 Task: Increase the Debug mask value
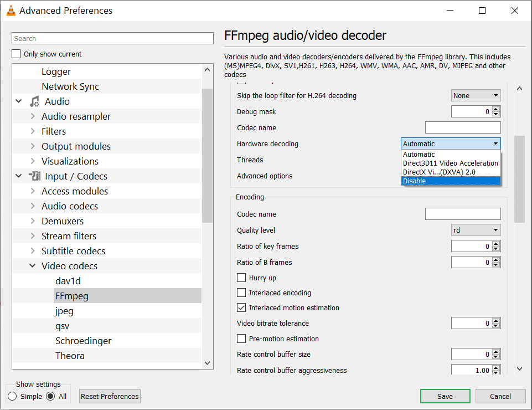[496, 109]
